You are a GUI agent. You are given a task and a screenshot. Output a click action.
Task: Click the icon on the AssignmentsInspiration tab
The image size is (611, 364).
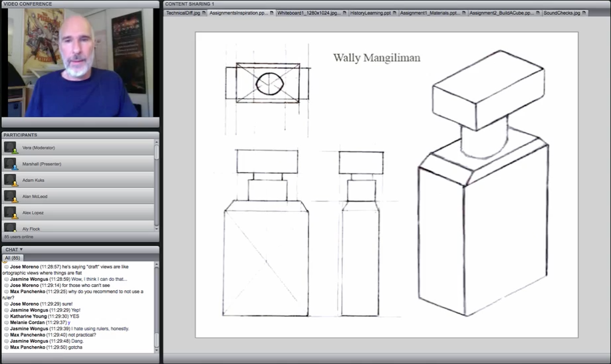click(272, 13)
